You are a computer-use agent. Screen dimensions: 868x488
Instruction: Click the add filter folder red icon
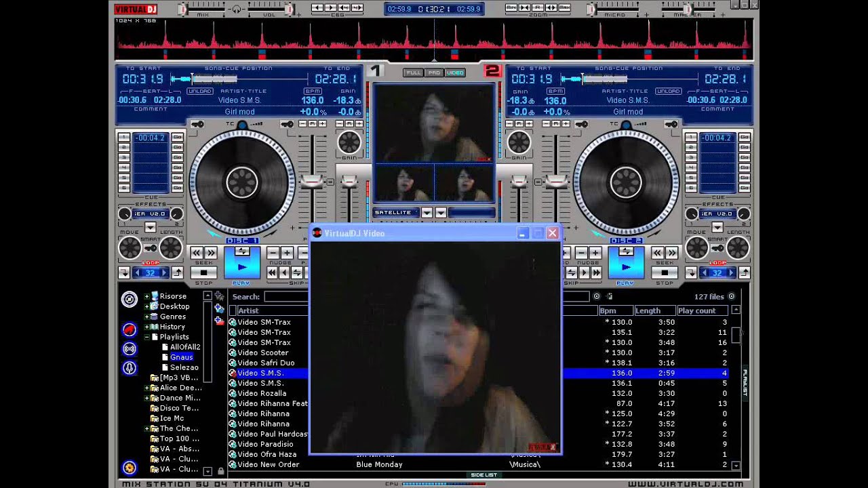[x=219, y=321]
